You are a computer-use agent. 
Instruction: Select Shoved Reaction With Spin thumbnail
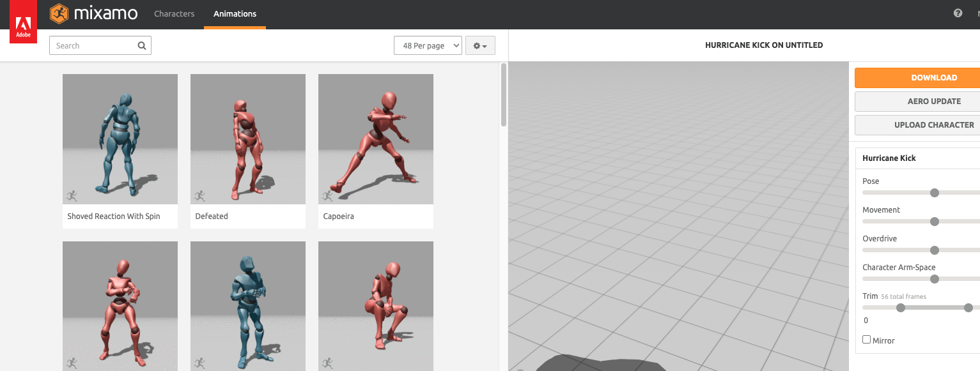pos(120,139)
